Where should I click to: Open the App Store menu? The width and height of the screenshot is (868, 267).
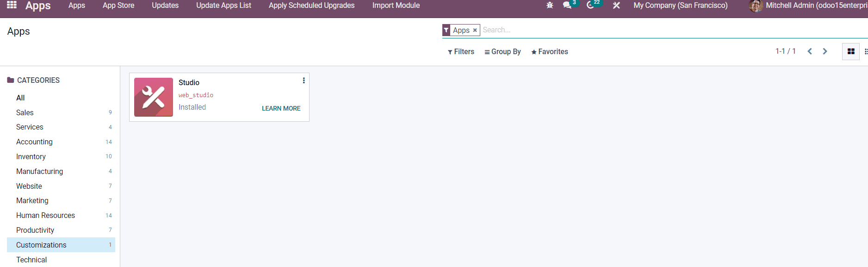pyautogui.click(x=118, y=6)
